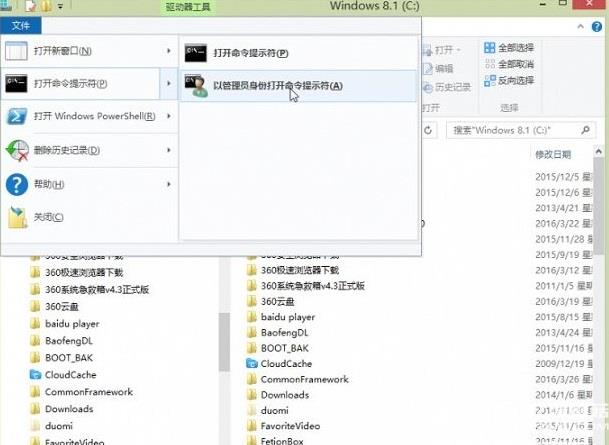609x445 pixels.
Task: Click the search box for Windows 8.1 (C:)
Action: coord(520,130)
